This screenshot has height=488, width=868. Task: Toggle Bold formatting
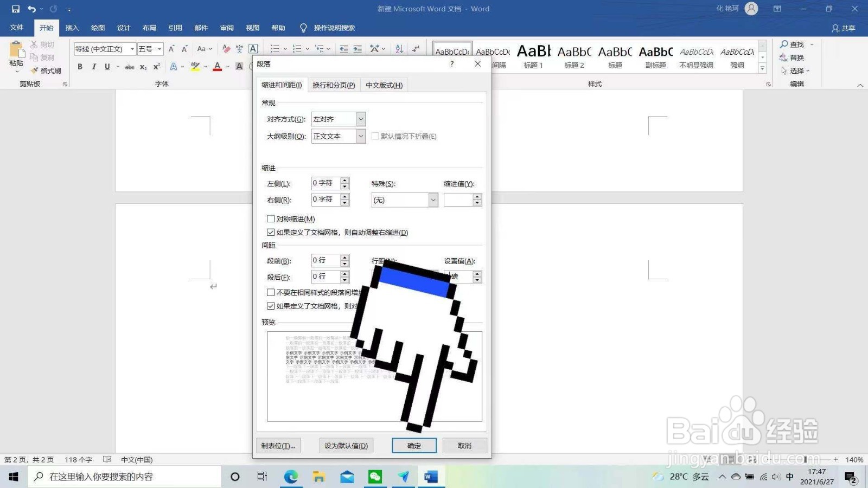point(80,67)
